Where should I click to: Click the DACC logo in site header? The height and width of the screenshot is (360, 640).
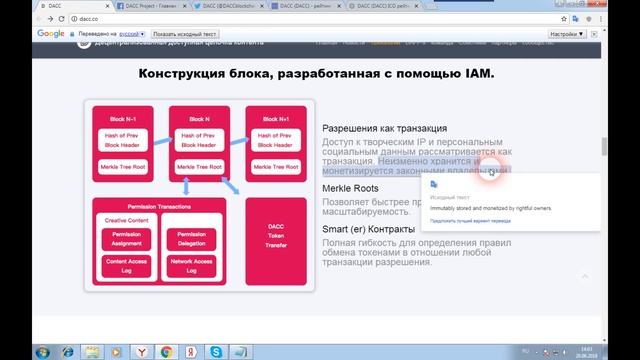(x=84, y=43)
